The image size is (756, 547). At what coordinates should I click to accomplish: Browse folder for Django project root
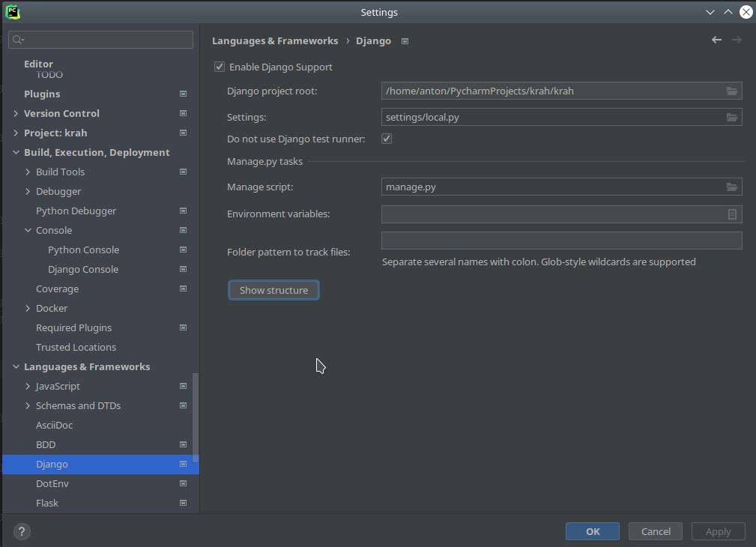pyautogui.click(x=732, y=91)
